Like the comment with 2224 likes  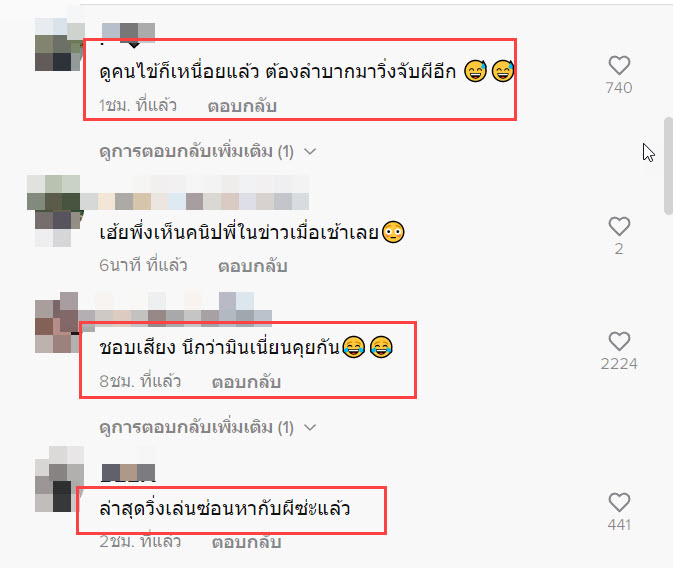[619, 341]
